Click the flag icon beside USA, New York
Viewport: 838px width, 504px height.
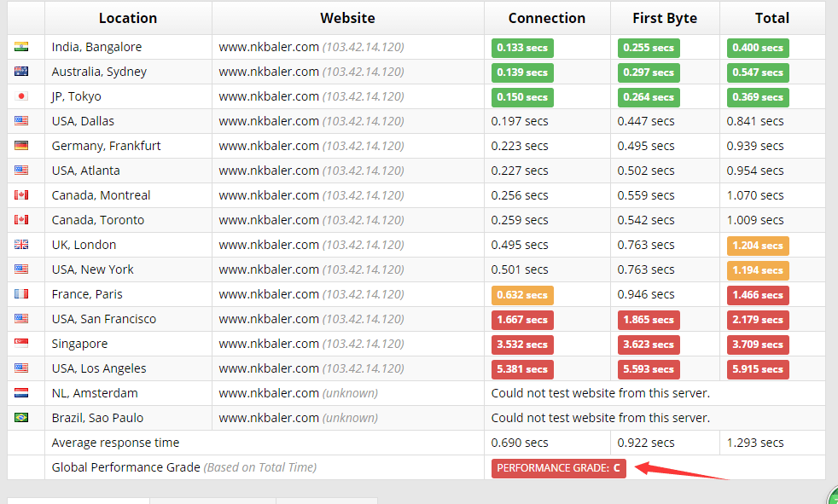click(21, 269)
